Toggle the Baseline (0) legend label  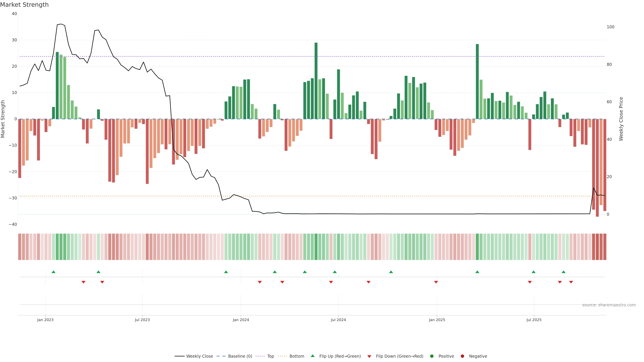click(240, 356)
